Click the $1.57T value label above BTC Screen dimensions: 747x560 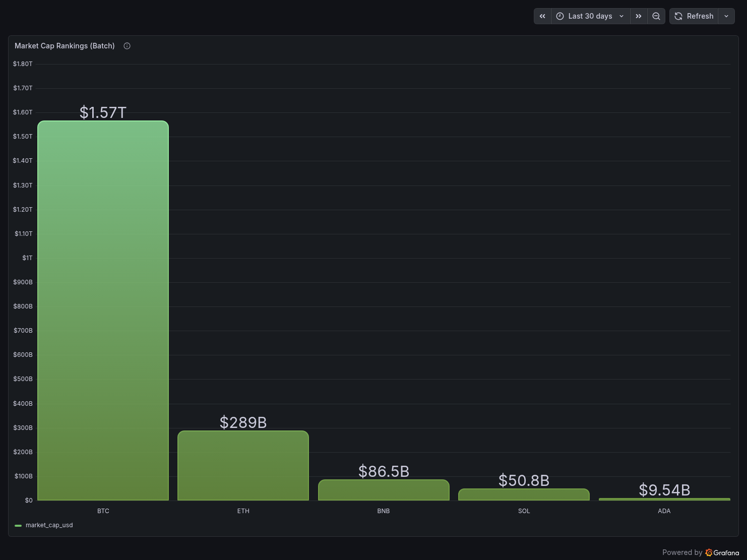(x=103, y=112)
